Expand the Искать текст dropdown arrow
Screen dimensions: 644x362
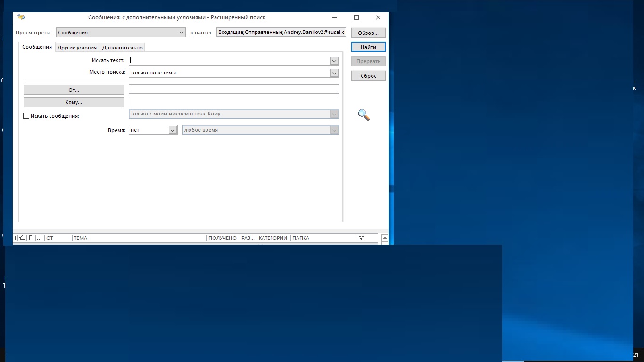(334, 60)
